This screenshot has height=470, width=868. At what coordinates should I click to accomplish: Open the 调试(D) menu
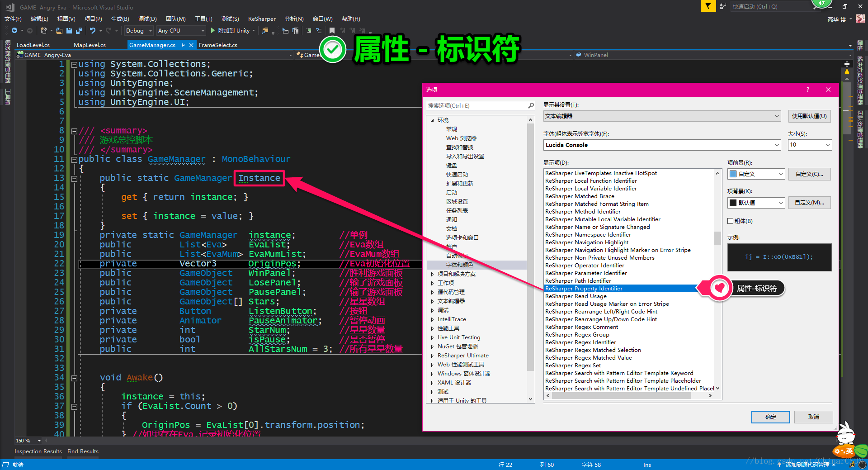coord(147,19)
